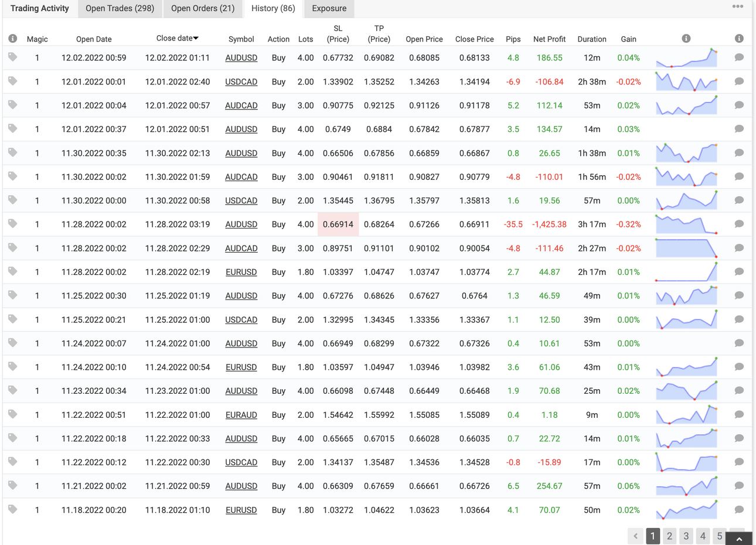Viewport: 756px width, 545px height.
Task: Click tag icon on 11.18.2022 00:20 EURUSD row
Action: click(12, 509)
